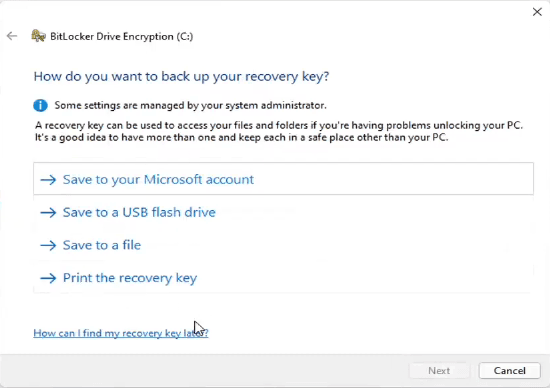Cancel the BitLocker wizard

[x=509, y=370]
